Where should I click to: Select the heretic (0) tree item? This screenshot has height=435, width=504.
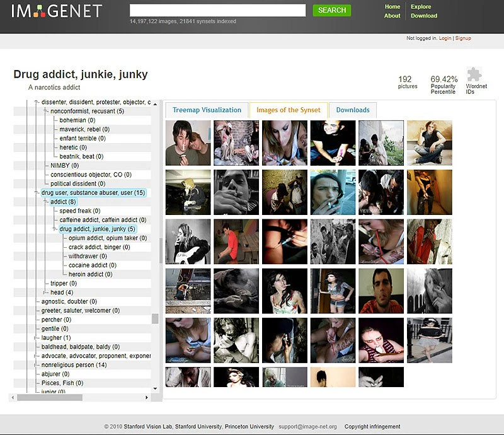click(73, 148)
